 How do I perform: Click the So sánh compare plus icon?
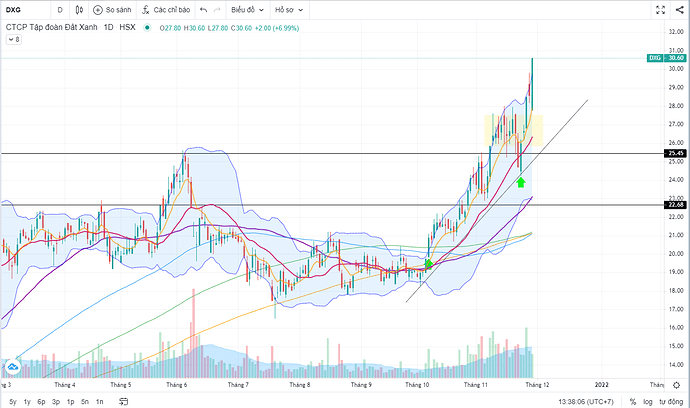point(98,10)
